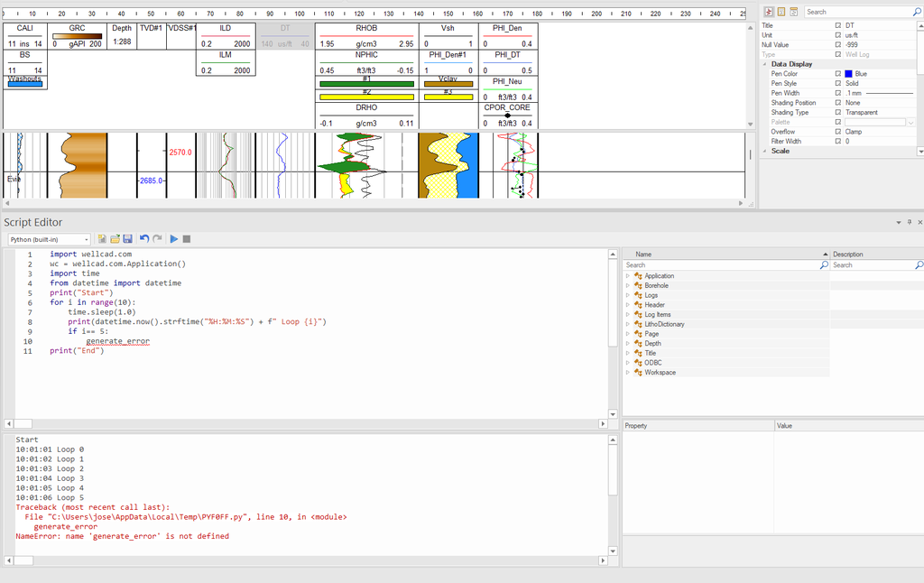Save the current script
Image resolution: width=924 pixels, height=583 pixels.
[x=127, y=239]
